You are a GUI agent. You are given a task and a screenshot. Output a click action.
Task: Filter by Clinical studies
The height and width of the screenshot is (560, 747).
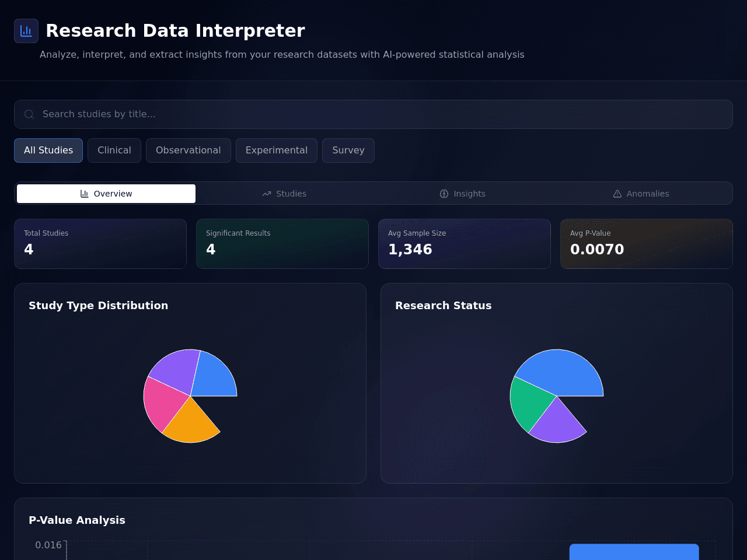click(x=114, y=150)
